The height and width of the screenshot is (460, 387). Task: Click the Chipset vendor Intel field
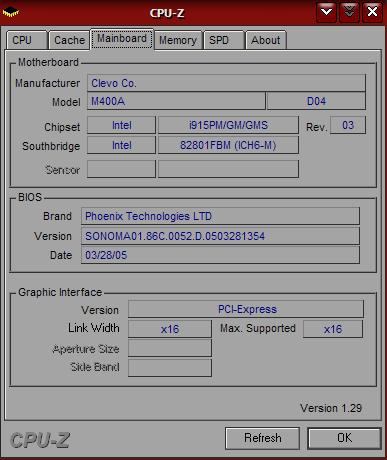click(121, 125)
